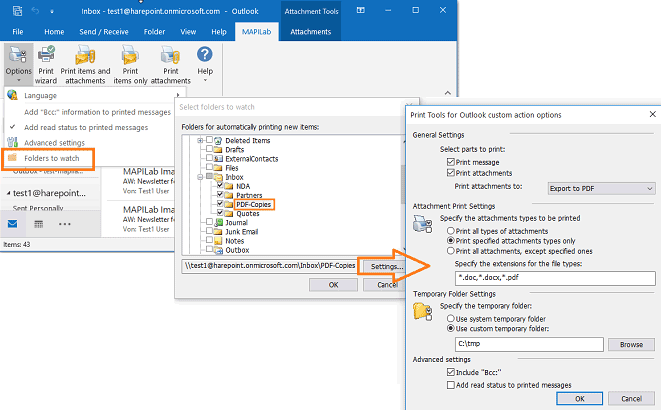Viewport: 661px width, 410px height.
Task: Click the Outlook quick access save-all icon
Action: point(17,11)
